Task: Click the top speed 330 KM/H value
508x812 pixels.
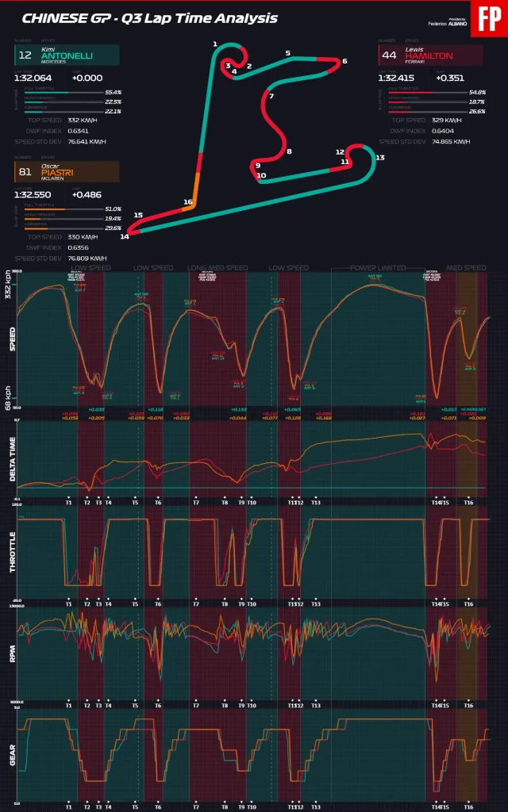Action: [83, 236]
